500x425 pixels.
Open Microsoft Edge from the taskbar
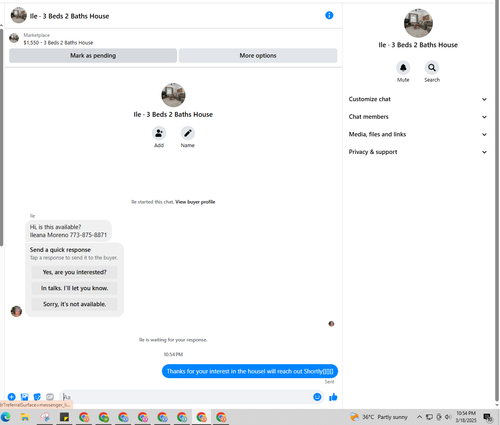tap(6, 417)
